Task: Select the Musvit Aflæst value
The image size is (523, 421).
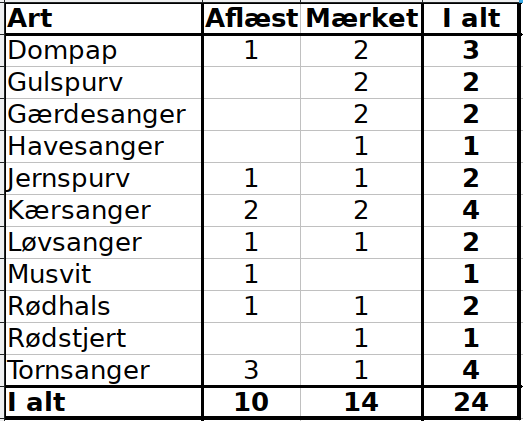Action: (x=251, y=275)
